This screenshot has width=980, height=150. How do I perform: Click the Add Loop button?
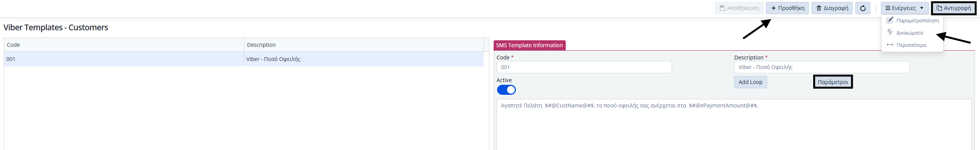(751, 82)
